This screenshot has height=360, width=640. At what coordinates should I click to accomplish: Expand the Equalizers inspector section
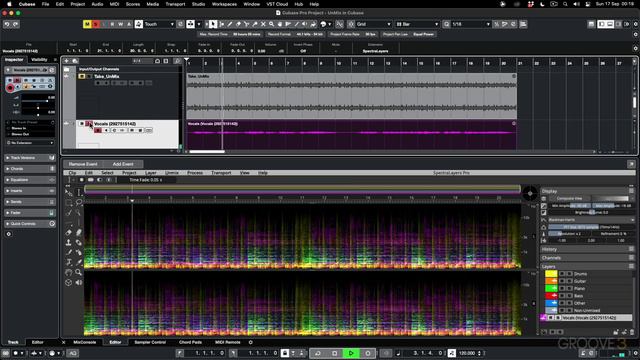click(x=30, y=180)
